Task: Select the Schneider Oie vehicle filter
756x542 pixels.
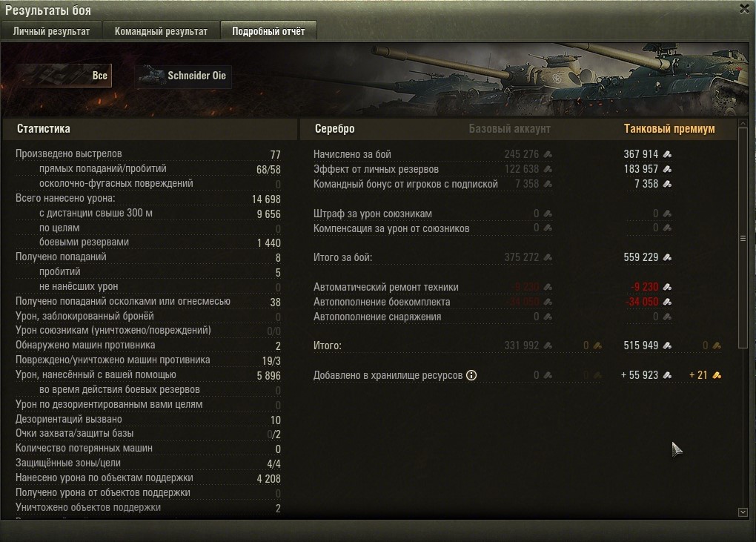Action: coord(184,76)
